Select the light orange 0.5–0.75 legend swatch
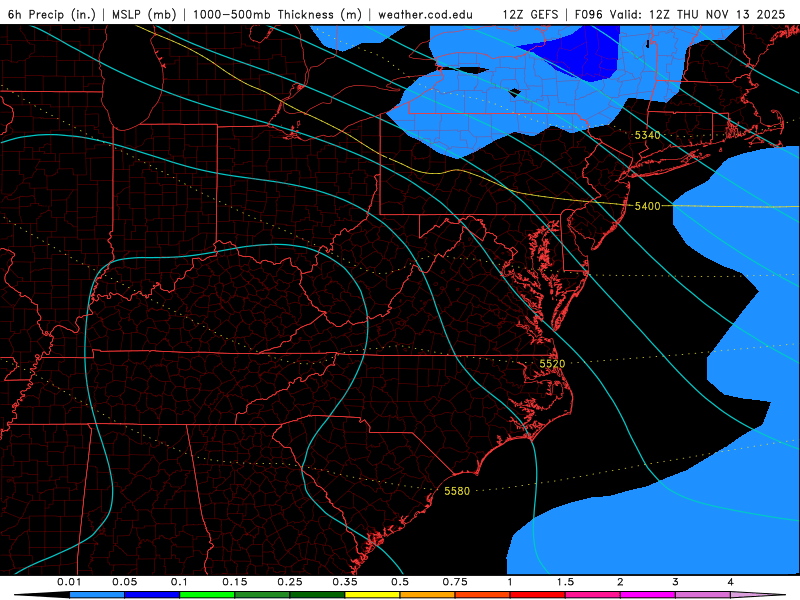 click(428, 595)
